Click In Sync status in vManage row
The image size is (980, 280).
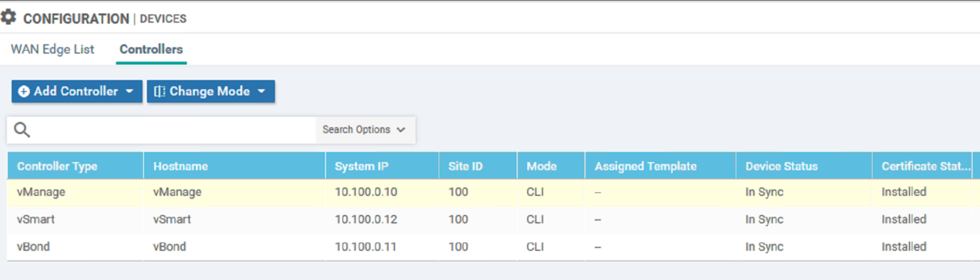point(764,192)
